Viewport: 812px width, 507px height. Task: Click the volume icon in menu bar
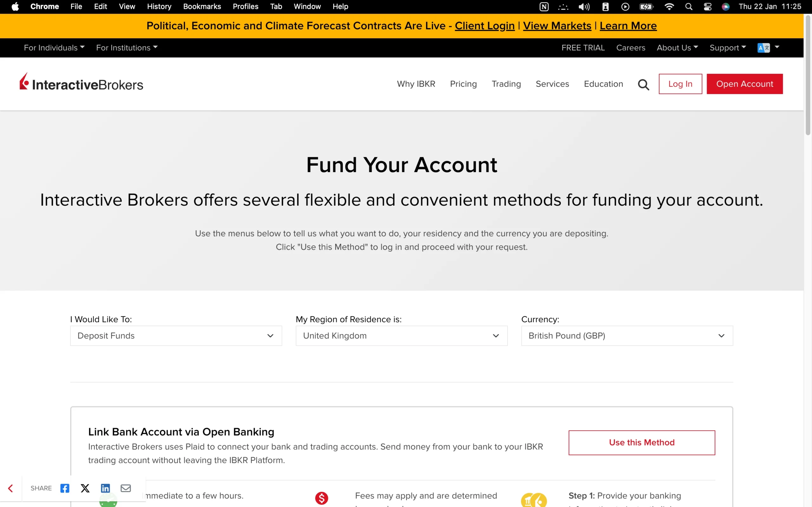pyautogui.click(x=584, y=6)
